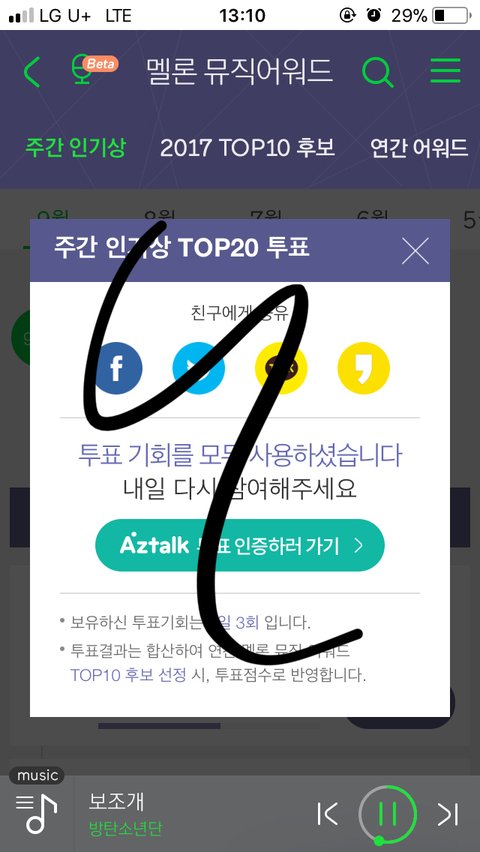Close the 주간 인기상 TOP20 투표 popup
480x852 pixels.
click(415, 251)
